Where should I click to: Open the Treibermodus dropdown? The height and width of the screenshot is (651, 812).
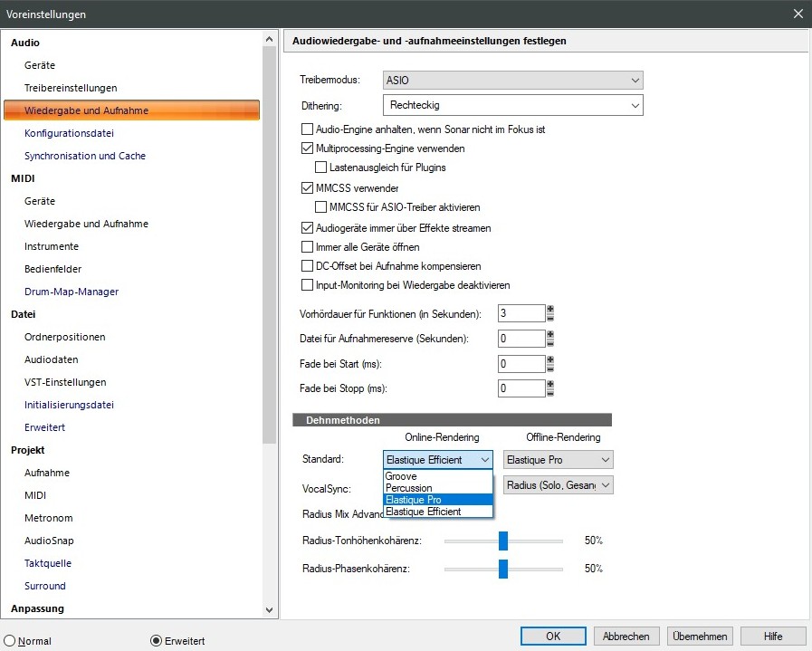coord(512,81)
